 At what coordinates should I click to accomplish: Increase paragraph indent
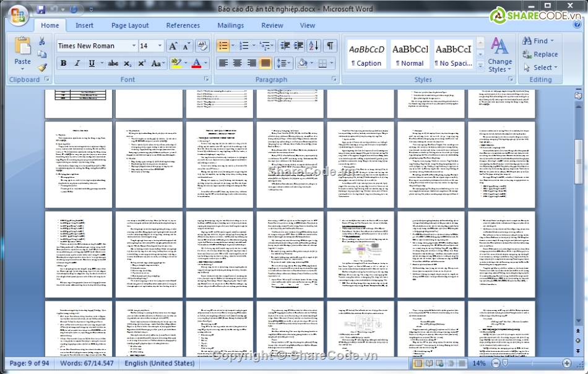tap(298, 46)
